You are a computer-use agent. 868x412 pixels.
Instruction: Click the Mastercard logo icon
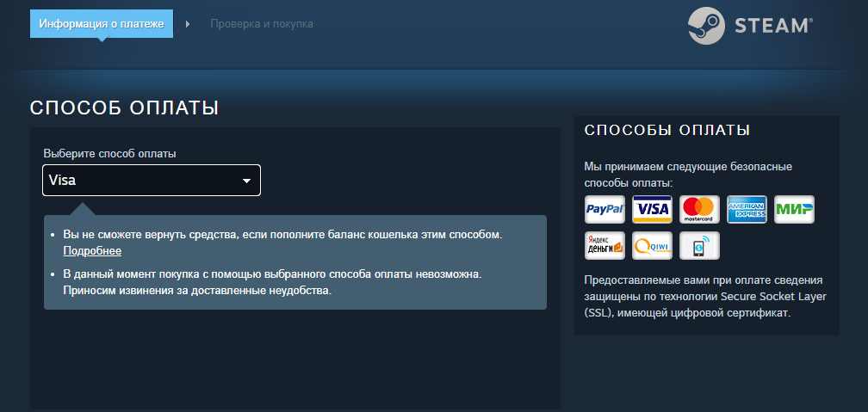tap(699, 209)
